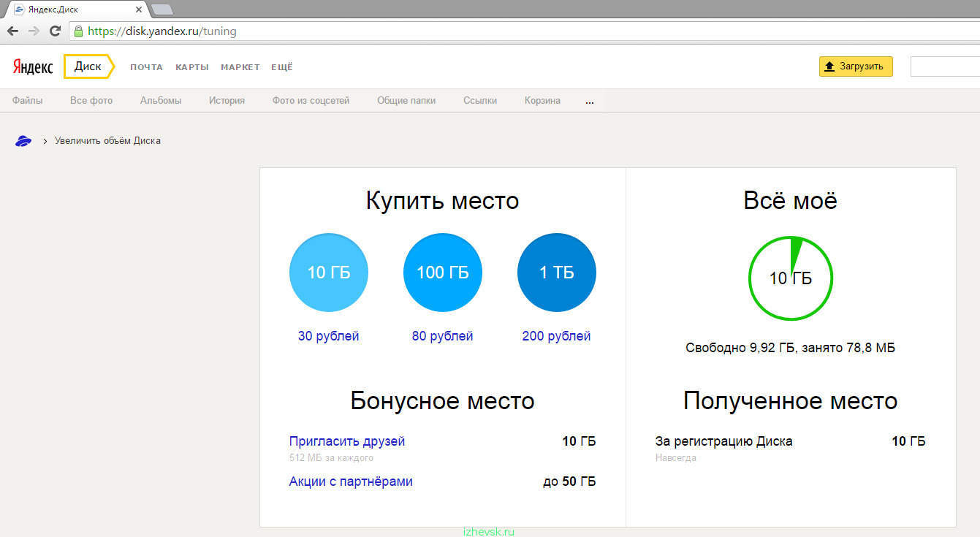Click the browser back arrow

(12, 31)
